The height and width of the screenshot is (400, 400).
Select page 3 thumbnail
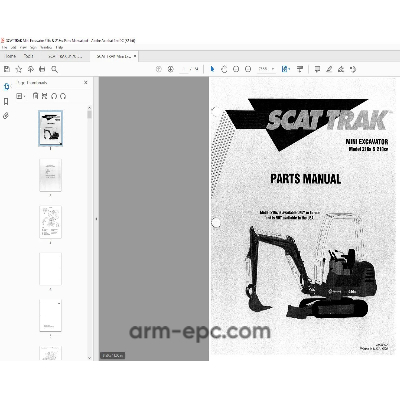pos(50,222)
